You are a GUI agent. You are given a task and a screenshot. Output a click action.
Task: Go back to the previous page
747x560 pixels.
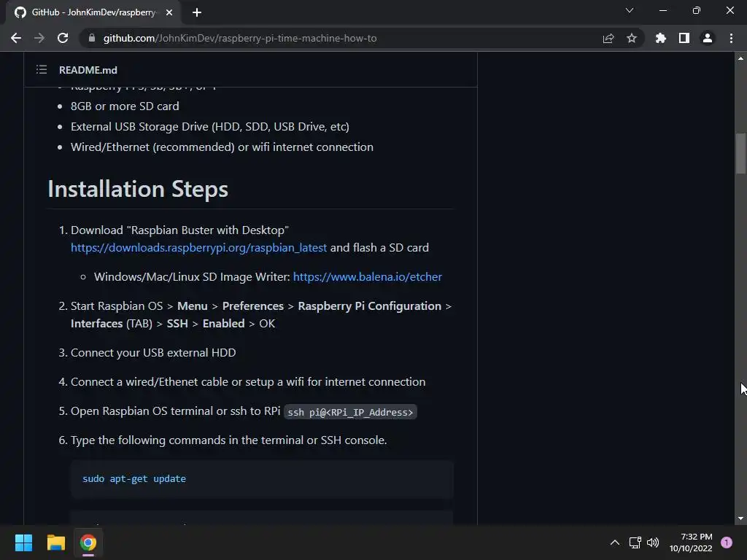pos(16,38)
